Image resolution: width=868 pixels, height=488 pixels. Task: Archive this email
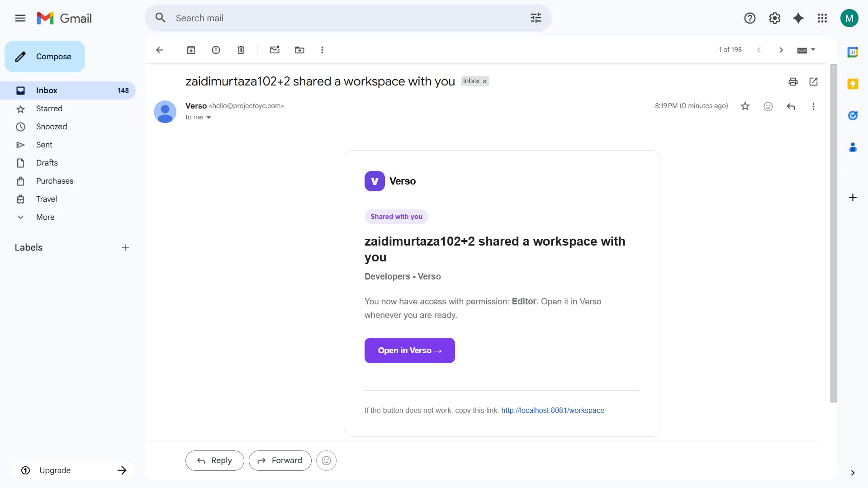191,50
